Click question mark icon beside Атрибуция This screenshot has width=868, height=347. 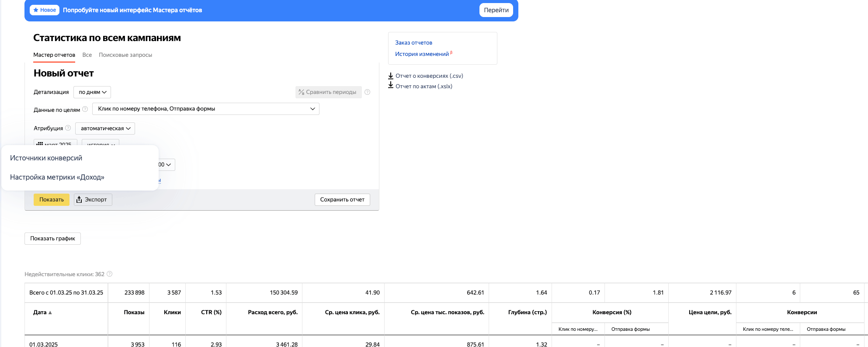click(68, 128)
